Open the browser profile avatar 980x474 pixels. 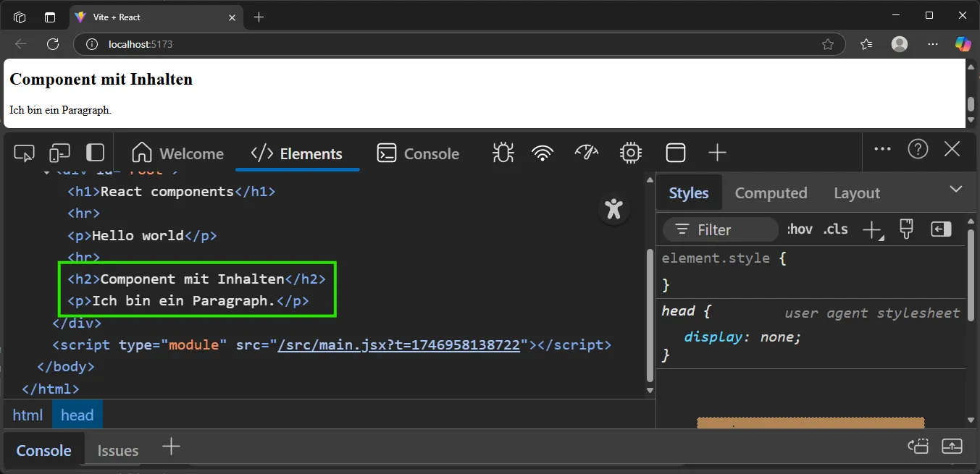[x=900, y=44]
